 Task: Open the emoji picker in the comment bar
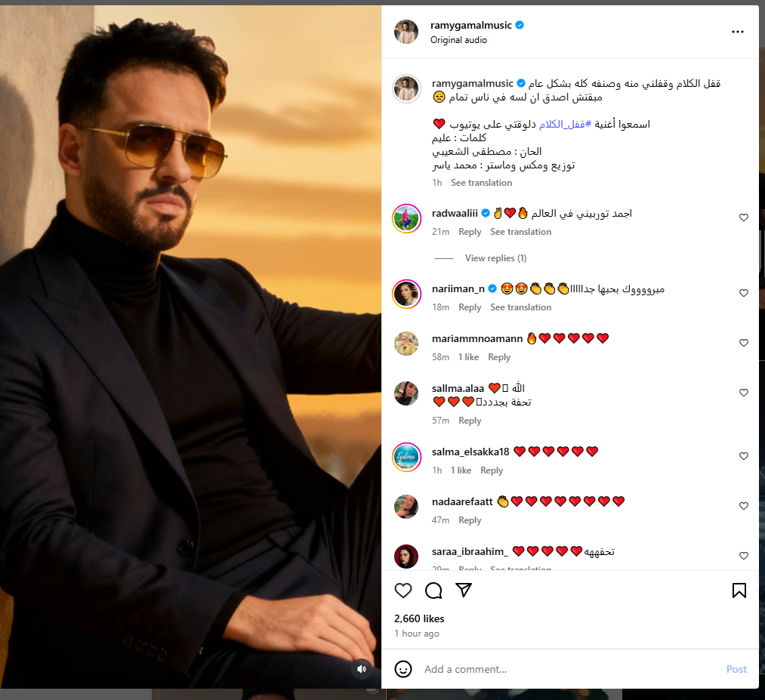pyautogui.click(x=403, y=669)
